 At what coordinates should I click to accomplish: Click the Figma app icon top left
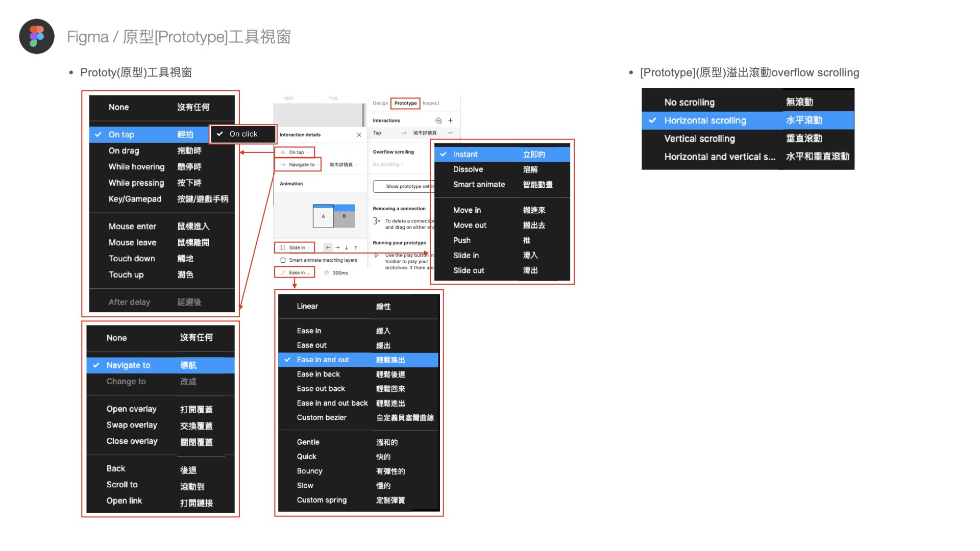pos(36,36)
